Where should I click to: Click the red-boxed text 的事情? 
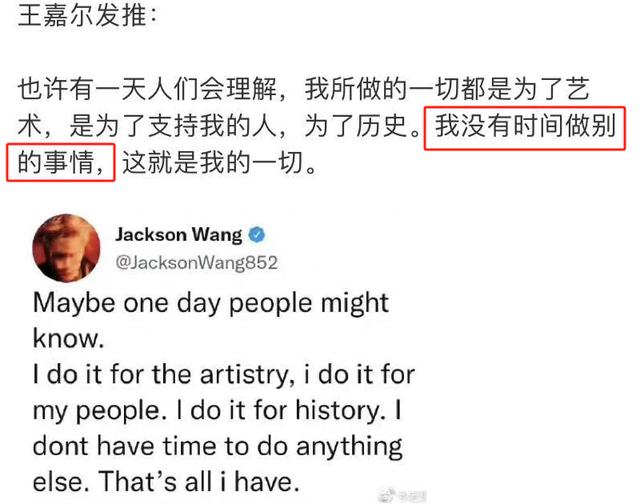(56, 162)
